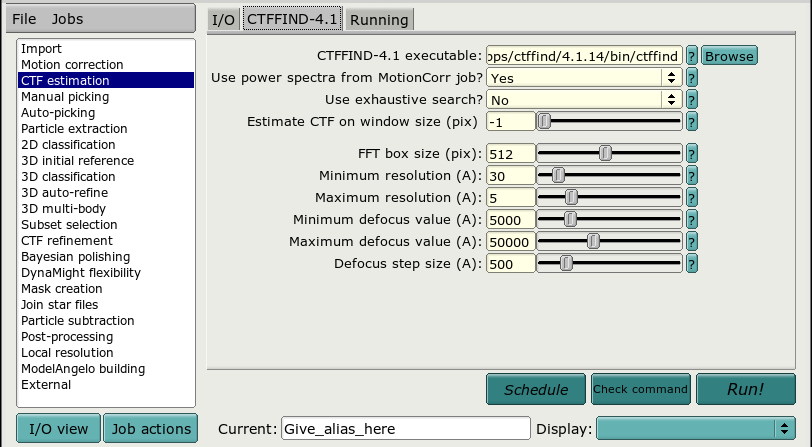Show help for Minimum defocus value
Screen dimensions: 812x447
tap(691, 220)
